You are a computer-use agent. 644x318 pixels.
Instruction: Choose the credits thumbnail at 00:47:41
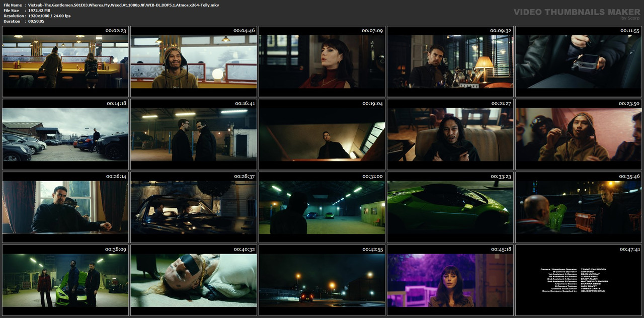click(579, 280)
